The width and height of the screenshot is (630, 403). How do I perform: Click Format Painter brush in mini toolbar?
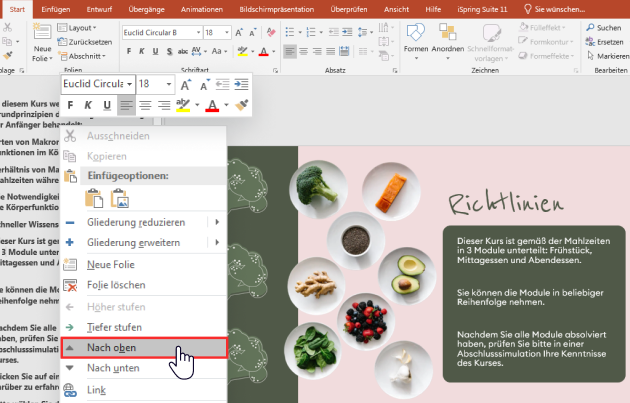tap(241, 105)
